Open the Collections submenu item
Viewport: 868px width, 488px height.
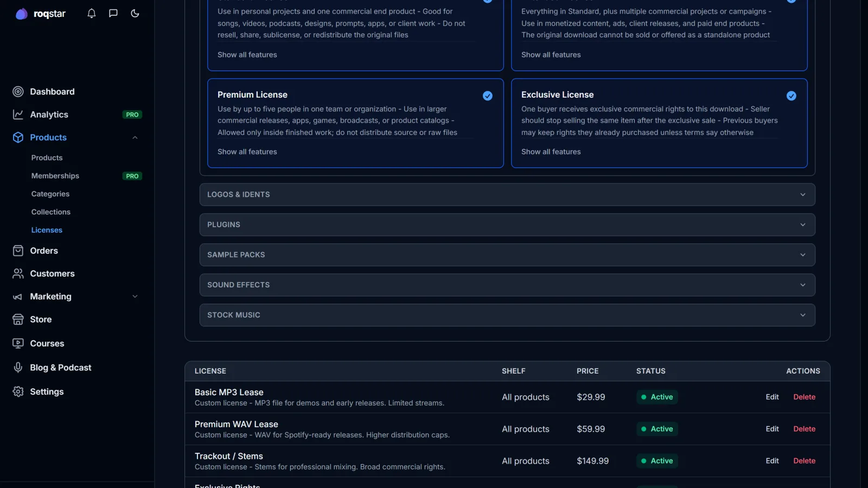click(51, 212)
